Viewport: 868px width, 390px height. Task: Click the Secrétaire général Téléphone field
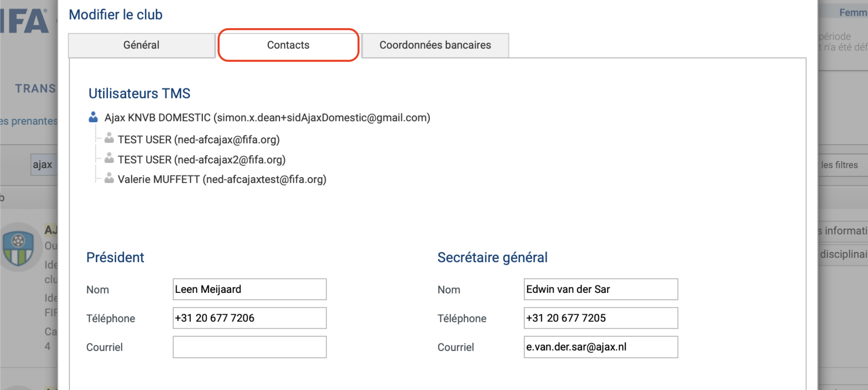tap(601, 318)
